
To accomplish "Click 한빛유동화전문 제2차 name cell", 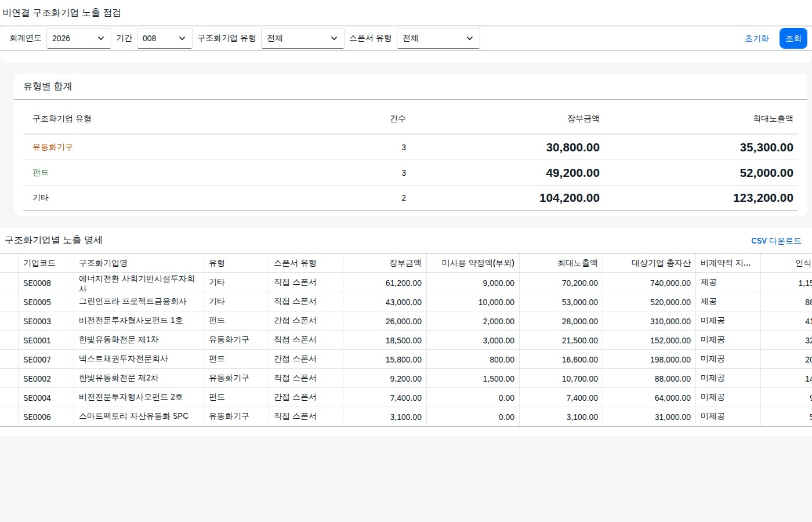I will click(x=139, y=378).
